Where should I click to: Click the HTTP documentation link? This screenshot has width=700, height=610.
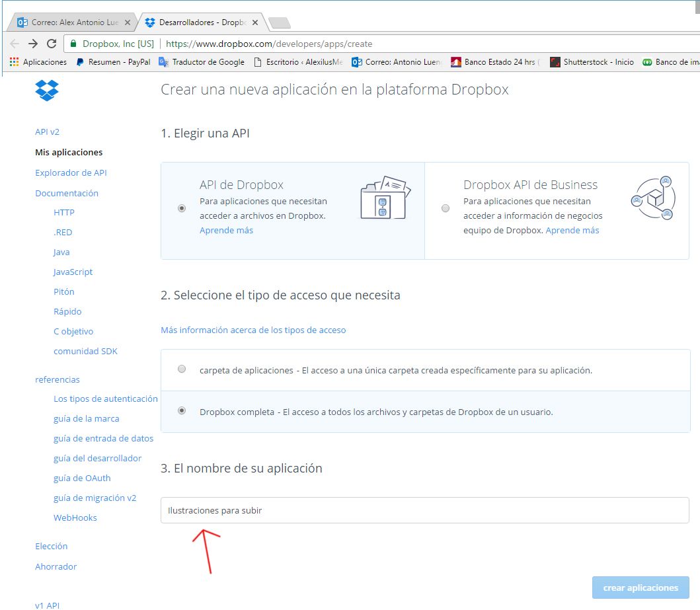64,213
